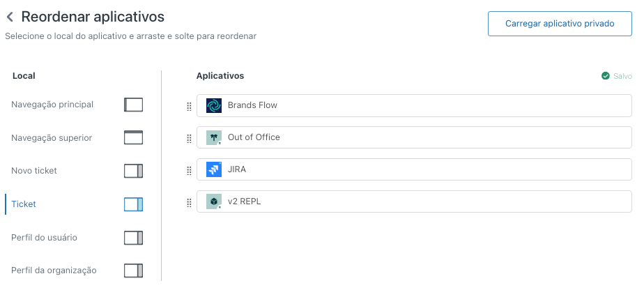This screenshot has width=644, height=290.
Task: Click the JIRA app icon
Action: coord(214,169)
